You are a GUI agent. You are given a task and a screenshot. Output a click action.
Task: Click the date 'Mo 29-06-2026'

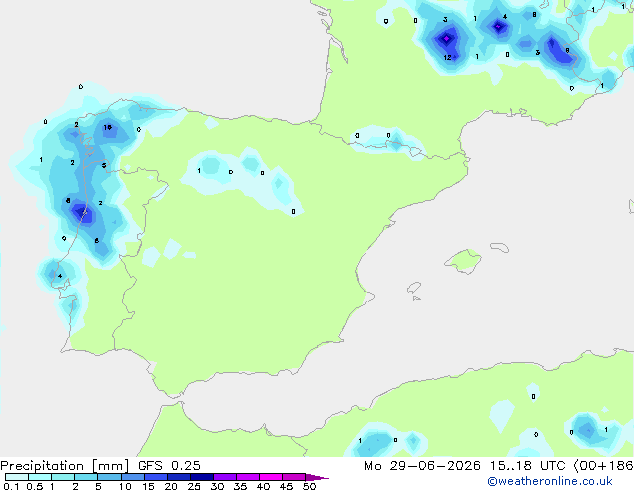(423, 466)
